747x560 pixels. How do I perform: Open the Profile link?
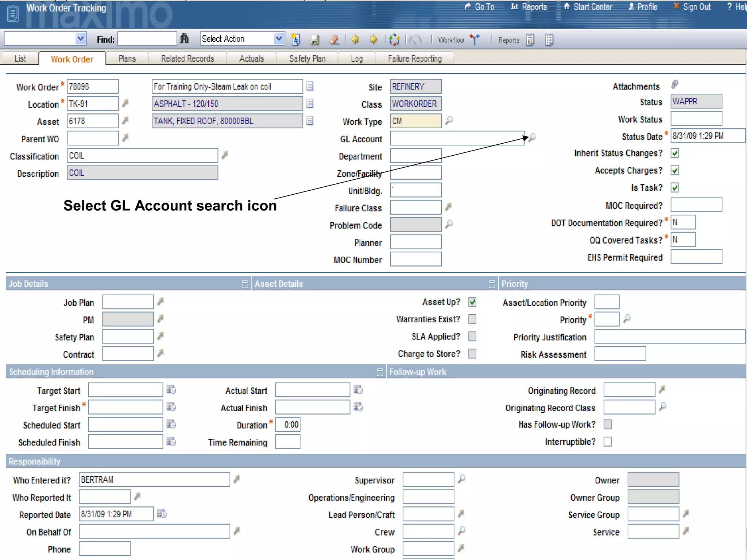(x=643, y=7)
